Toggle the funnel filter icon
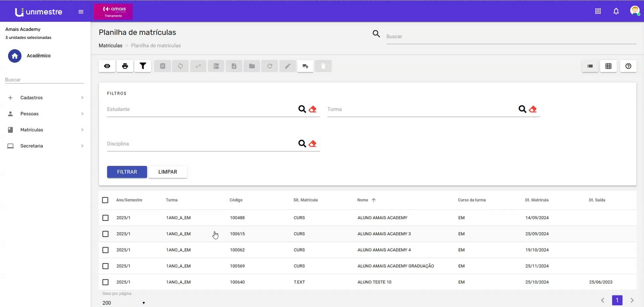Image resolution: width=644 pixels, height=307 pixels. click(x=143, y=66)
